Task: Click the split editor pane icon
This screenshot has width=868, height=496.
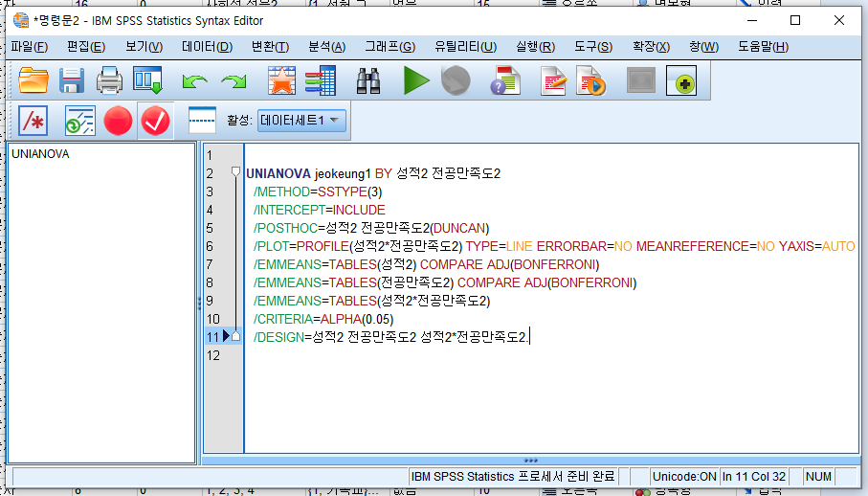Action: click(x=202, y=121)
